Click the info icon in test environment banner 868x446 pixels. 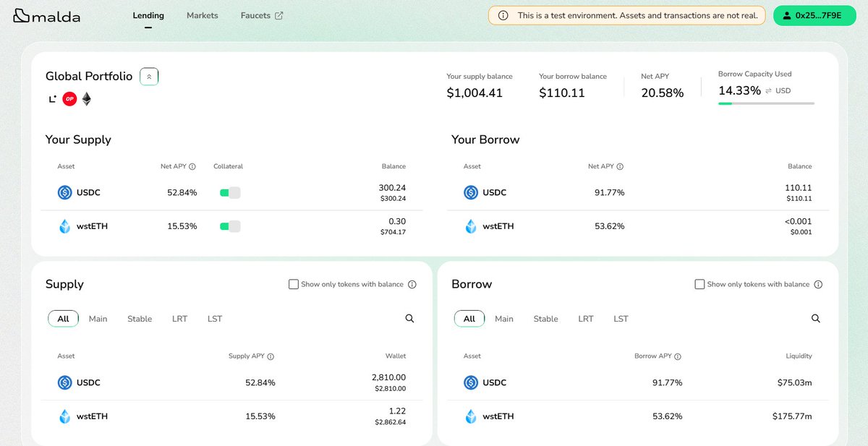click(503, 15)
